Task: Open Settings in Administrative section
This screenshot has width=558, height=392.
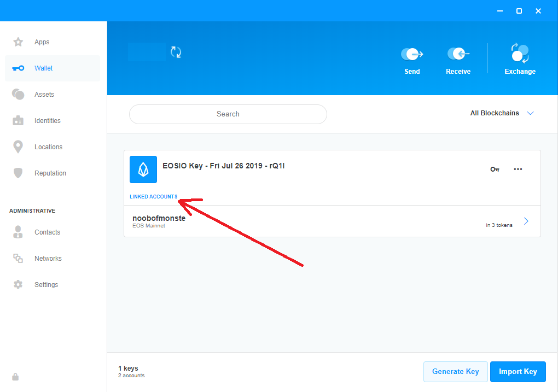Action: click(47, 285)
